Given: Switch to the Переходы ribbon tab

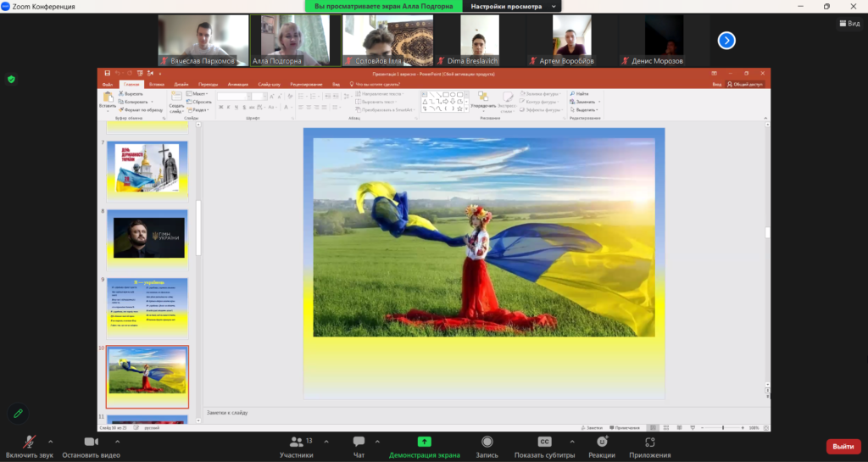Looking at the screenshot, I should 209,85.
